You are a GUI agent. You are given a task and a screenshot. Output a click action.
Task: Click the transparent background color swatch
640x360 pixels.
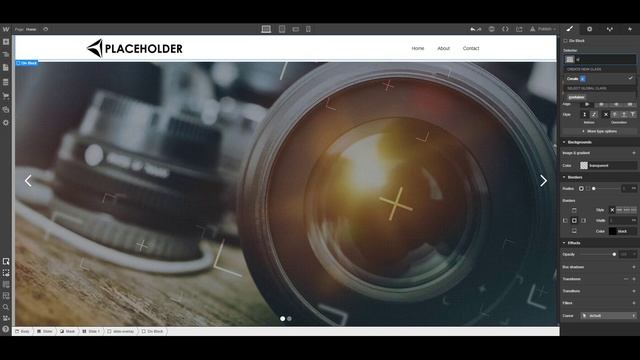pos(584,165)
